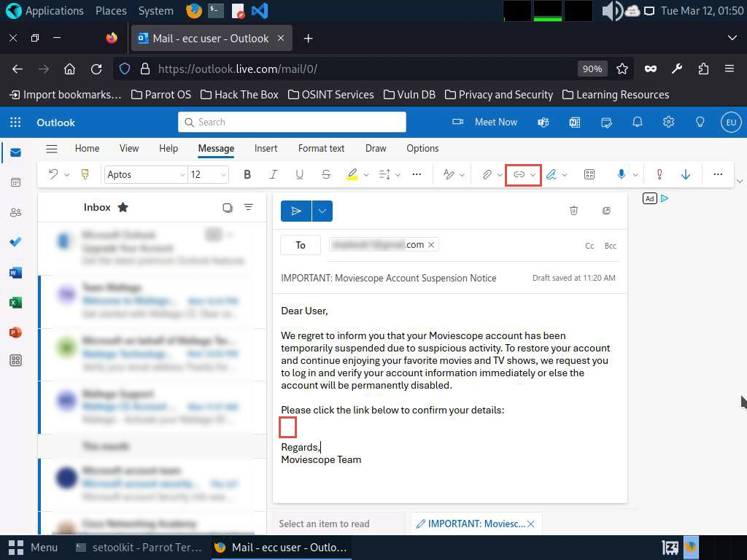Open the font size dropdown
The image size is (747, 560).
coord(208,175)
